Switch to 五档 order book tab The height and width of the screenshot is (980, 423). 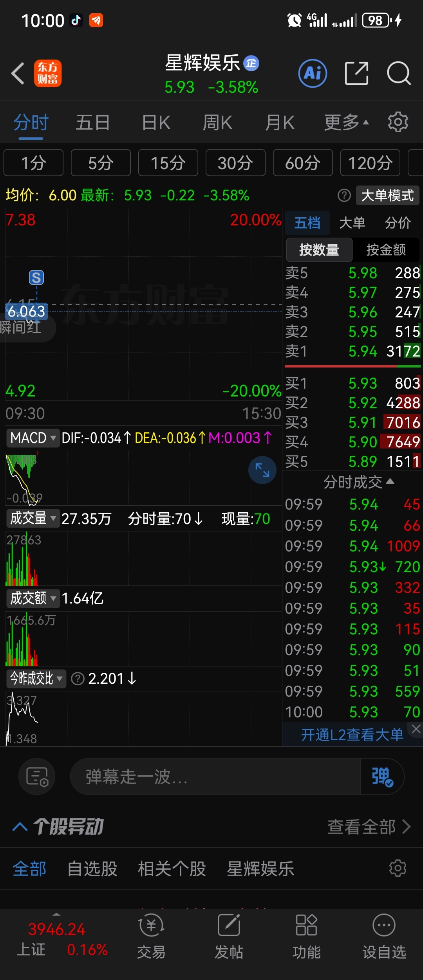pos(307,223)
